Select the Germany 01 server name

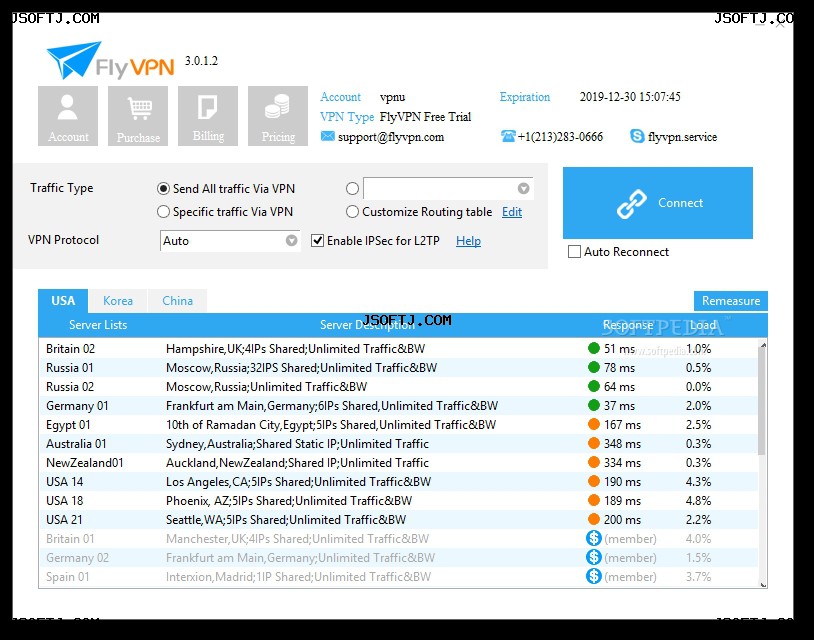pyautogui.click(x=77, y=406)
